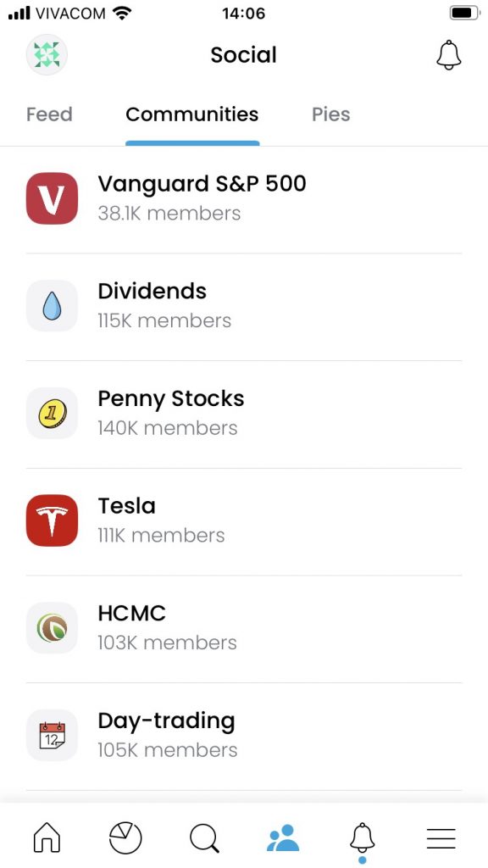This screenshot has width=488, height=868.
Task: Tap the HCMC leaf logo
Action: tap(52, 628)
